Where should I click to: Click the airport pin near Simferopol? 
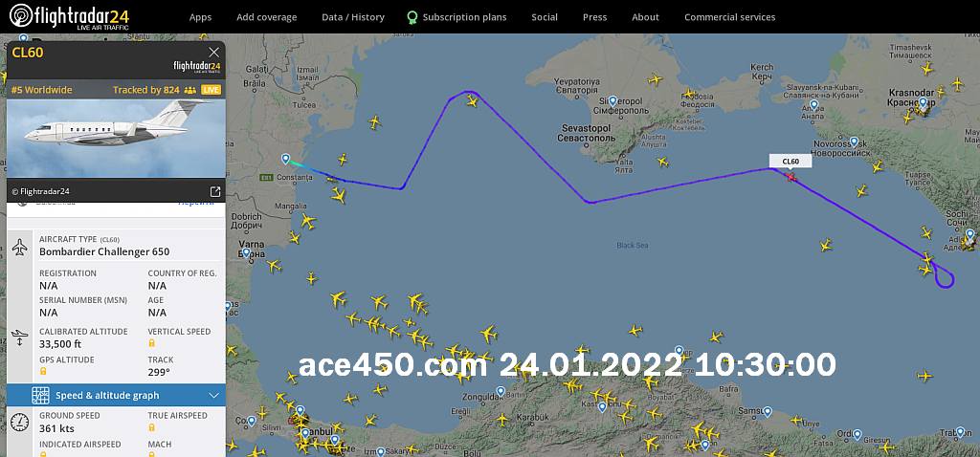(x=613, y=100)
